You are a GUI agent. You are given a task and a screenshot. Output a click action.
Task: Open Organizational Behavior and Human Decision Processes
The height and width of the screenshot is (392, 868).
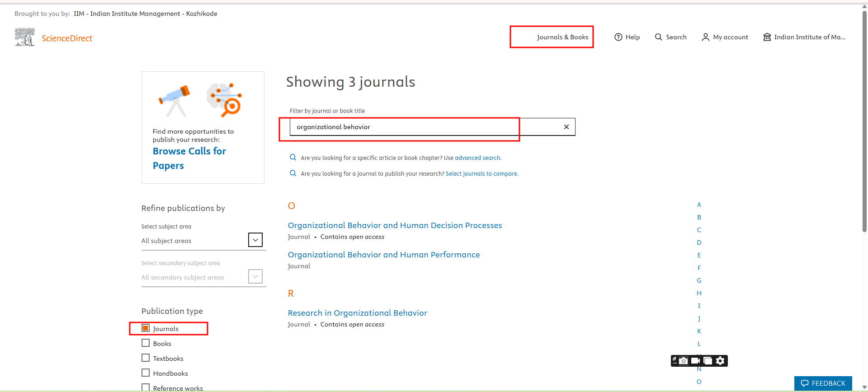pos(395,225)
